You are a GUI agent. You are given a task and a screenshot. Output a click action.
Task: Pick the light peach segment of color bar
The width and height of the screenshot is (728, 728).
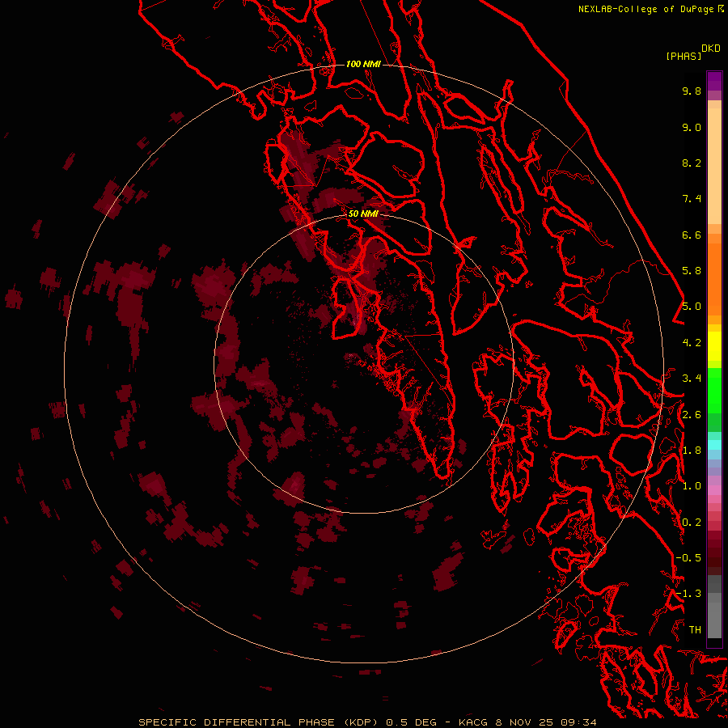(x=714, y=166)
